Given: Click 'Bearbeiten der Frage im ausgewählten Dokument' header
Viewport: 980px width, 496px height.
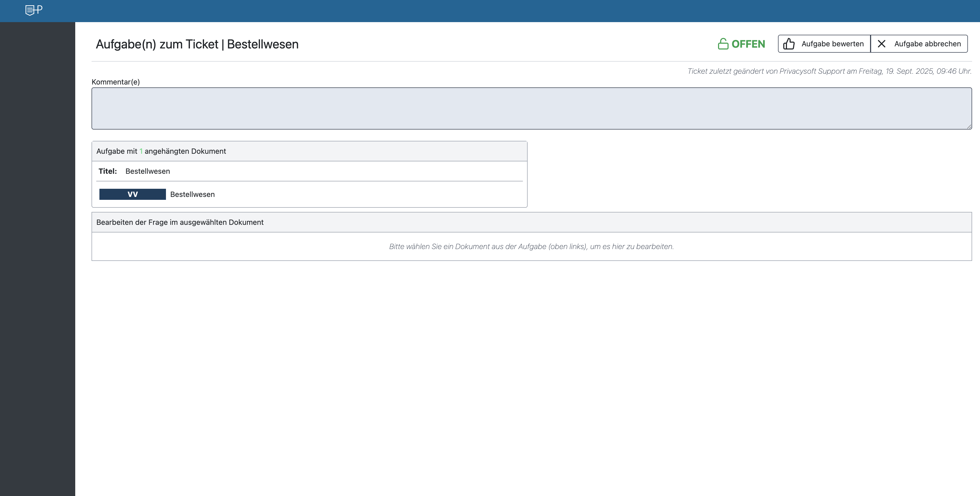Looking at the screenshot, I should tap(180, 222).
